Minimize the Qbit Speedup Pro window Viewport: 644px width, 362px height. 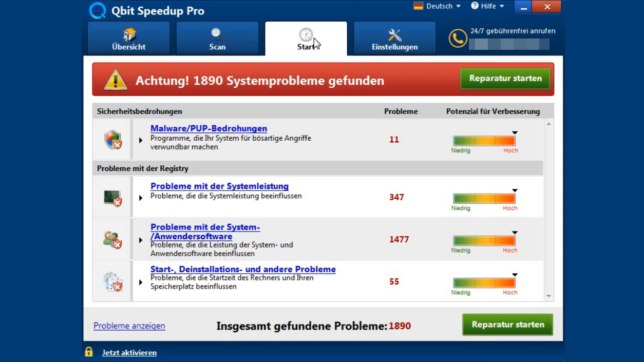pos(524,7)
